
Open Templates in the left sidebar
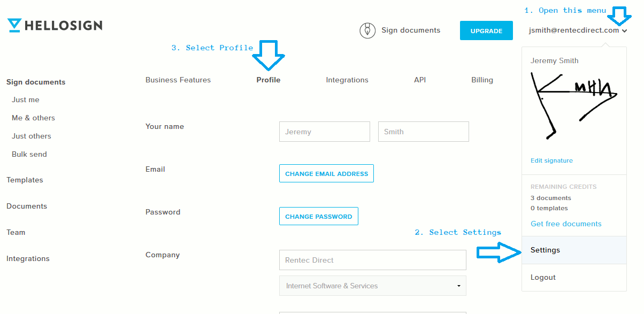point(25,180)
